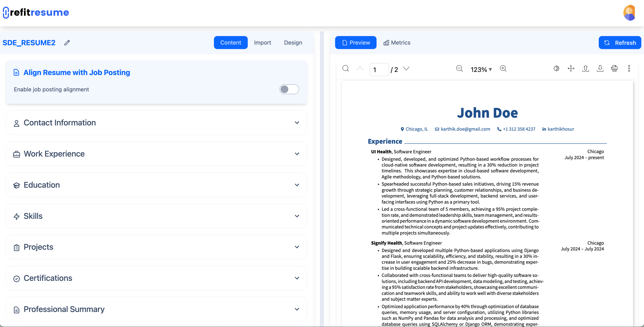Switch to the Design tab

pos(293,43)
